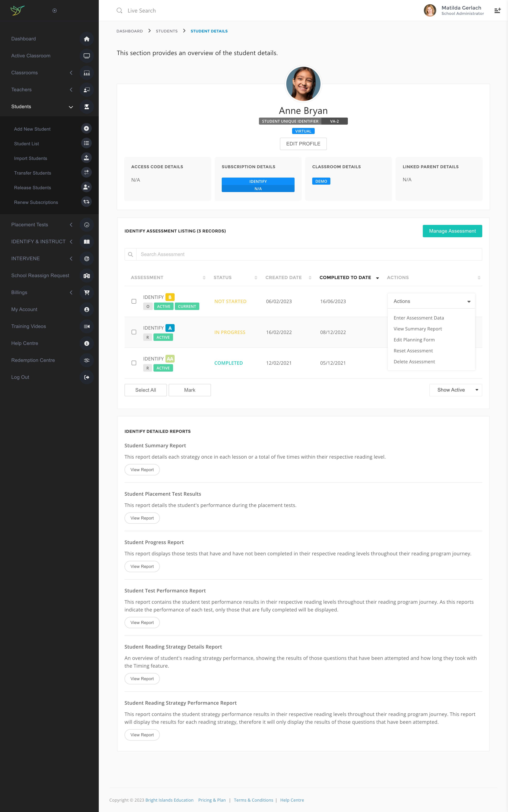Click the Import Students upload icon
Viewport: 508px width, 812px height.
pyautogui.click(x=86, y=158)
